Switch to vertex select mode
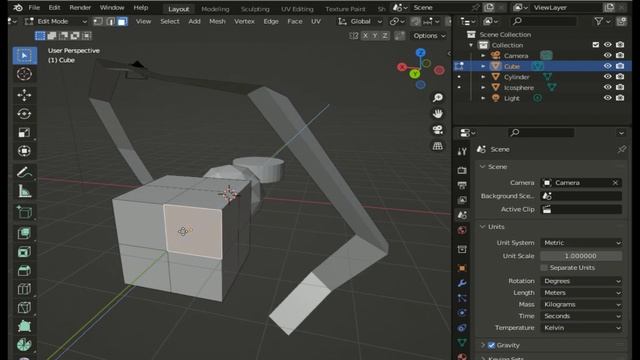Viewport: 640px width, 360px height. pyautogui.click(x=98, y=21)
